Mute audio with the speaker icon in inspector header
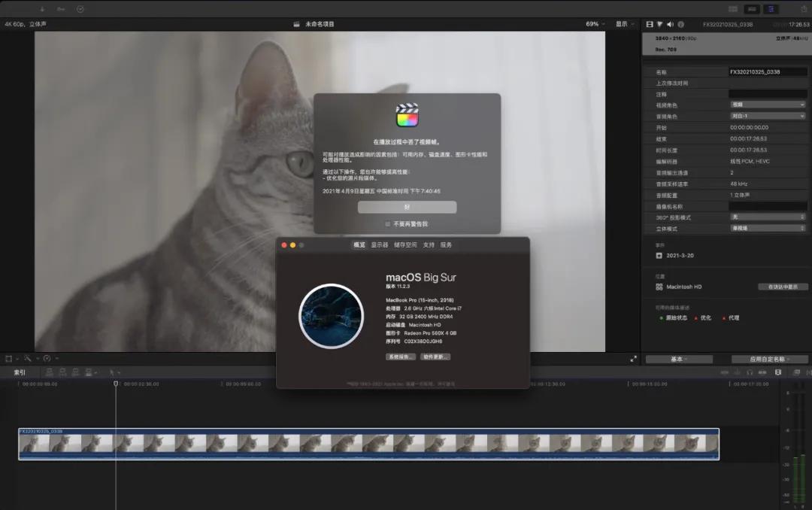 pyautogui.click(x=671, y=24)
